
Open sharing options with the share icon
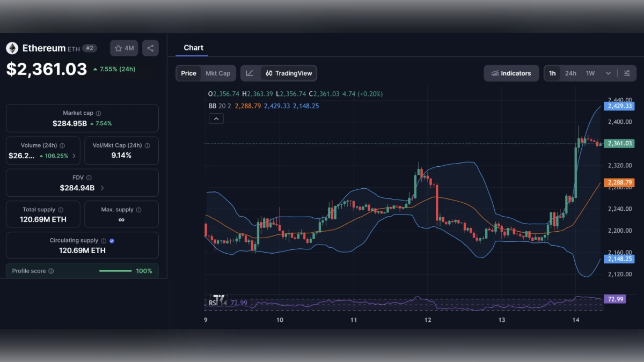pos(150,48)
